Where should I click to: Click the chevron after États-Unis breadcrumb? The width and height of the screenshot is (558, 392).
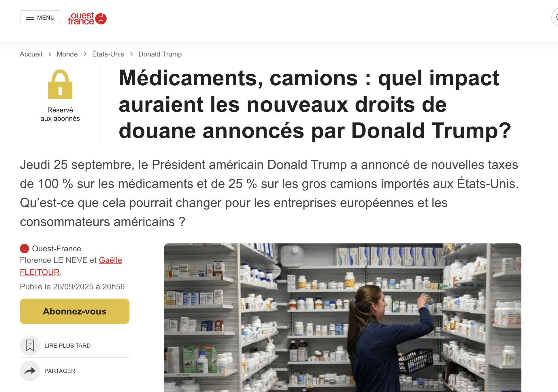click(x=131, y=54)
